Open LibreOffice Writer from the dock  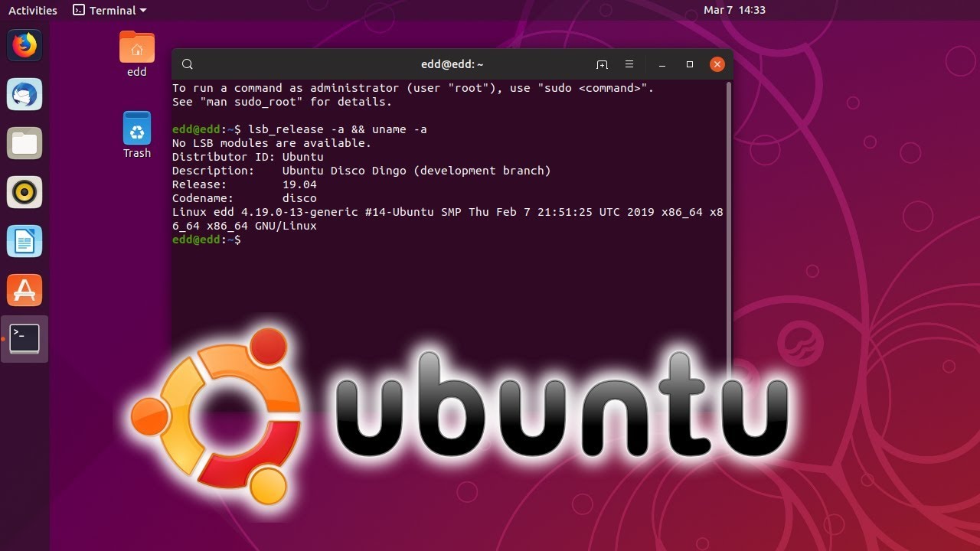tap(24, 241)
